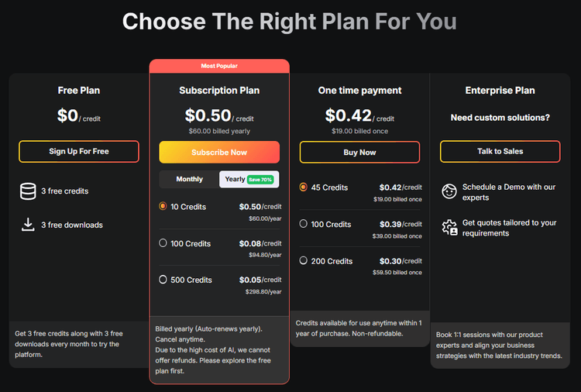Click the Subscribe Now gradient button

click(x=219, y=152)
